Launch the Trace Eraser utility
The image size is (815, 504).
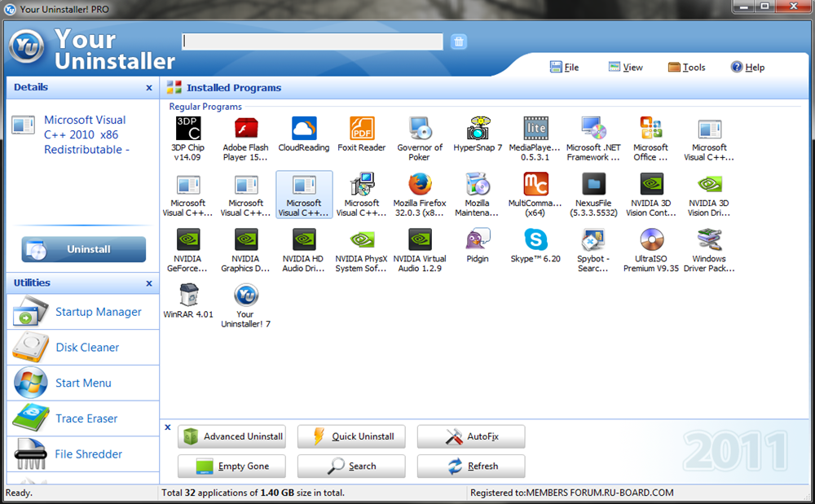(83, 419)
